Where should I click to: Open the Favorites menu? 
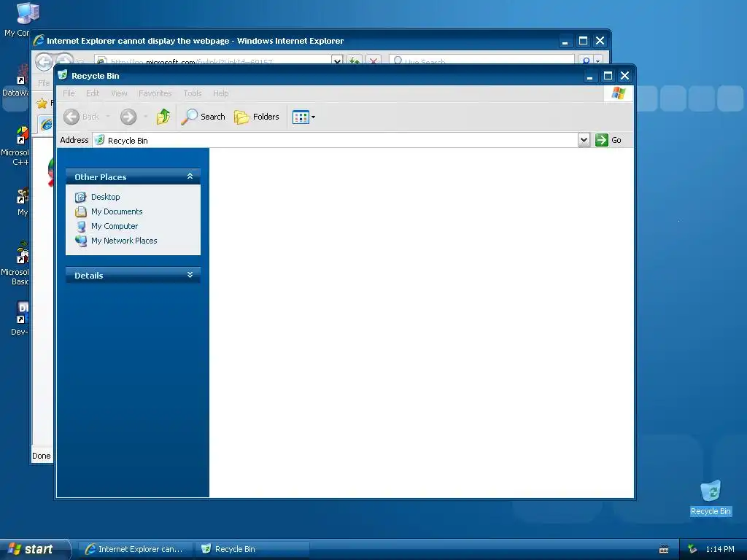point(155,93)
